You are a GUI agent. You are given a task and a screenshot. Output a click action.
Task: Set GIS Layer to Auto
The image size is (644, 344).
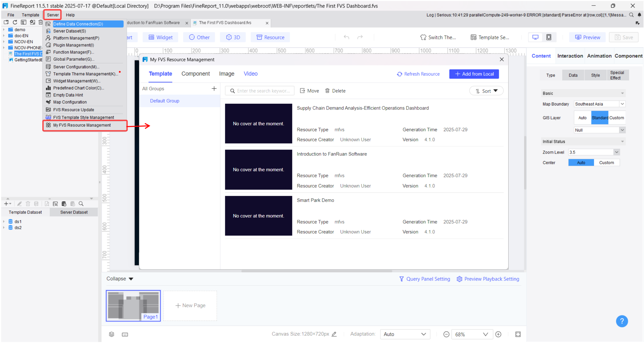pyautogui.click(x=582, y=118)
